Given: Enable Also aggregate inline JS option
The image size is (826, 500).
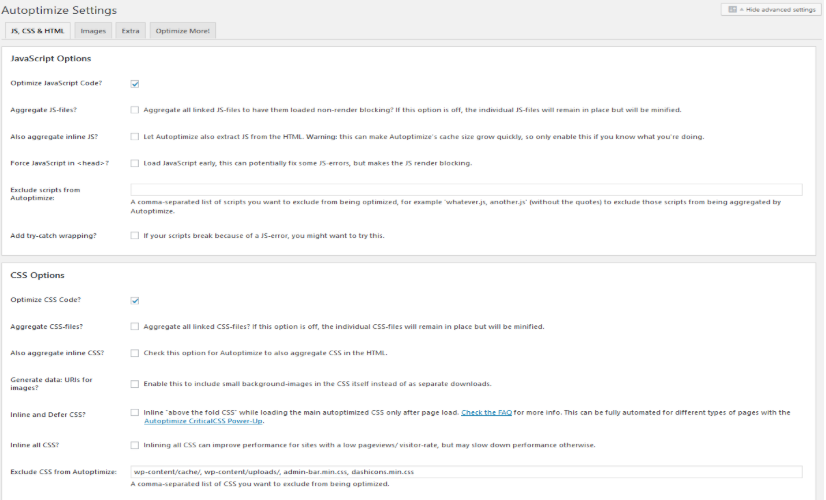Looking at the screenshot, I should point(135,136).
